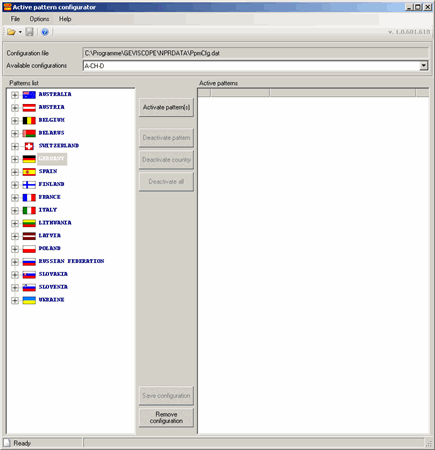Open the folder icon dropdown arrow
The image size is (435, 450).
point(20,32)
